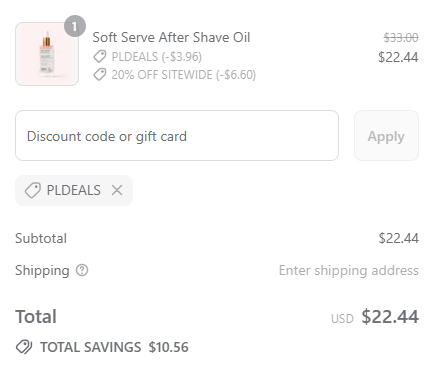Click the bold Total amount $22.44
The image size is (435, 369).
coord(390,317)
